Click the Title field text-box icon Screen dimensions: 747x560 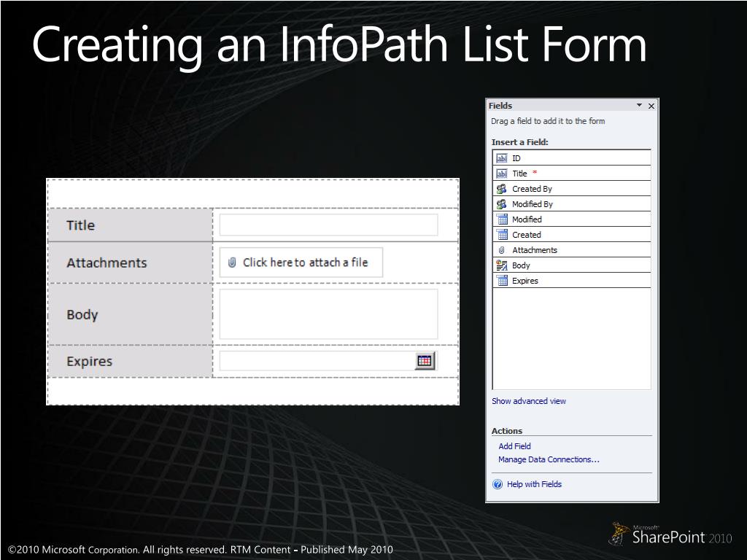[x=502, y=174]
